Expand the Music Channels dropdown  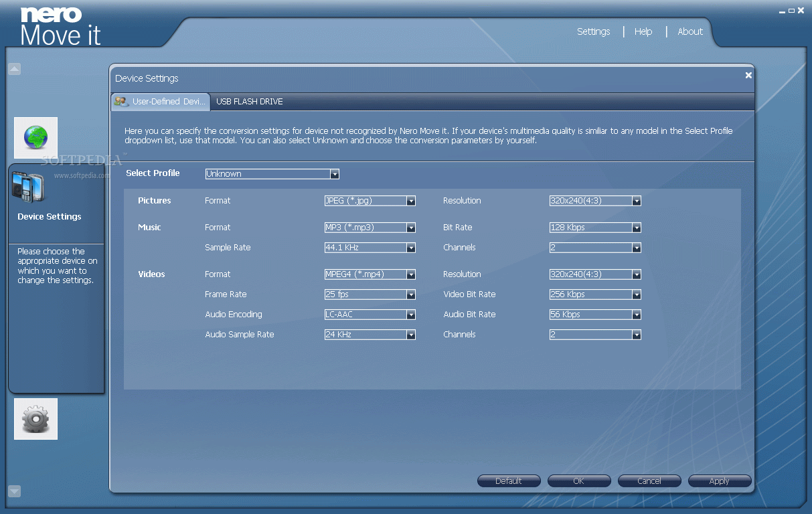pos(595,248)
